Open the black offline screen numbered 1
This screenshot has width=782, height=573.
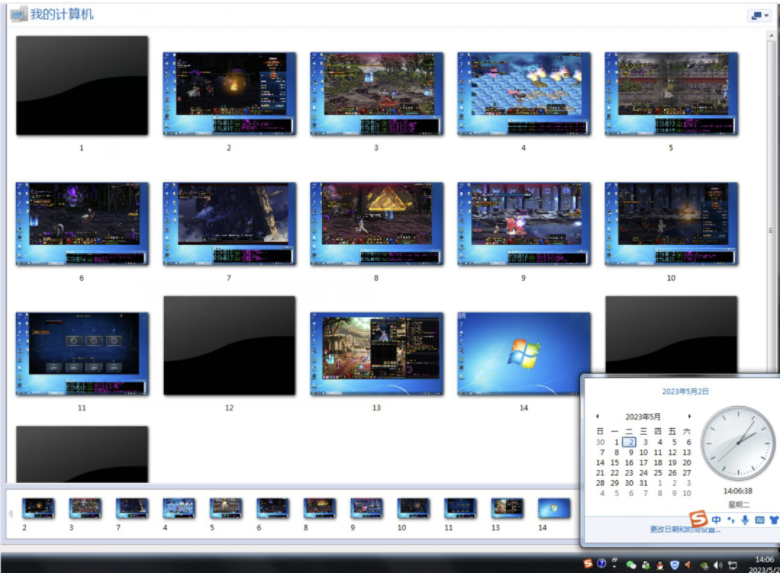point(82,85)
